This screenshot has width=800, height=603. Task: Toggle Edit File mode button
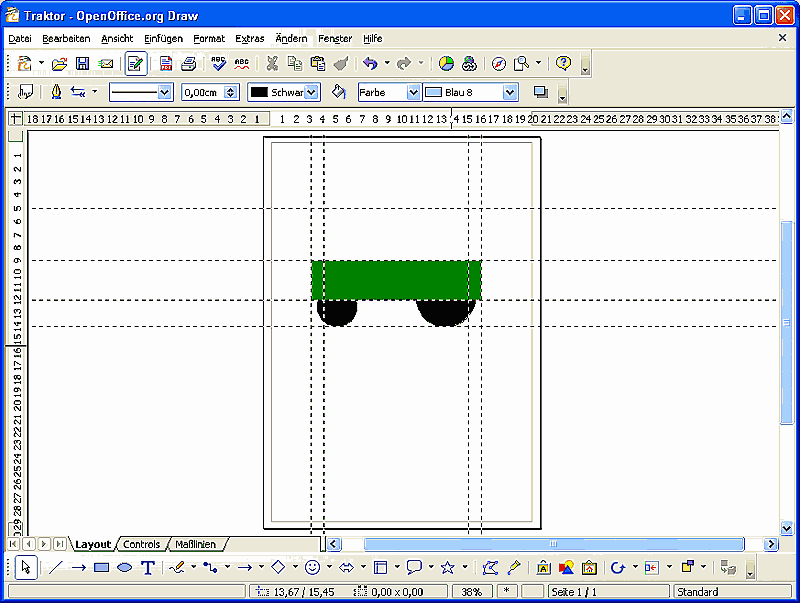[x=135, y=64]
